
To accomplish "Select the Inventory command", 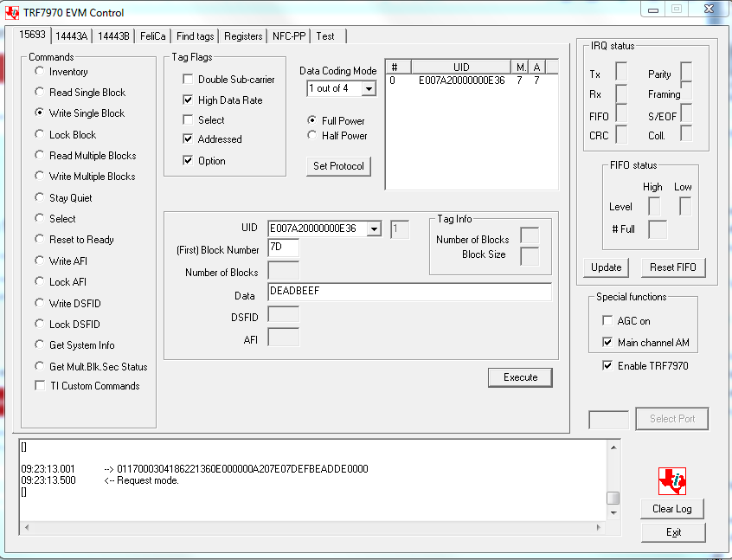I will (x=39, y=71).
